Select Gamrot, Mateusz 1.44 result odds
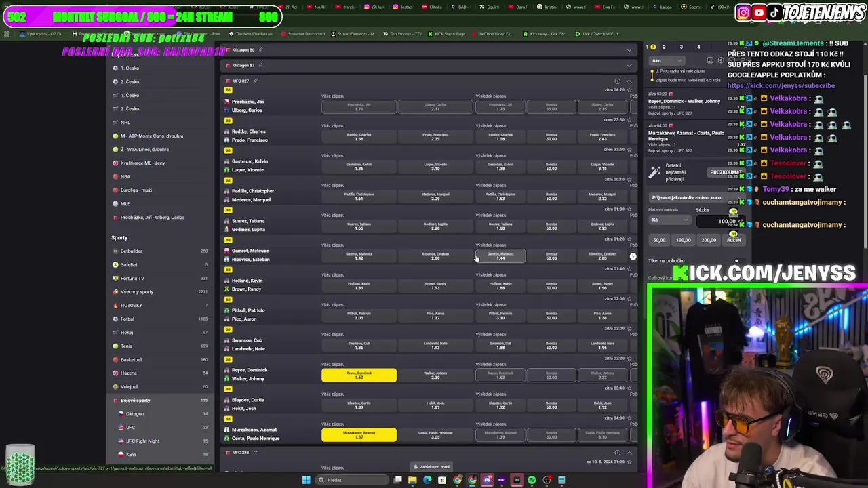Image resolution: width=868 pixels, height=488 pixels. tap(500, 256)
